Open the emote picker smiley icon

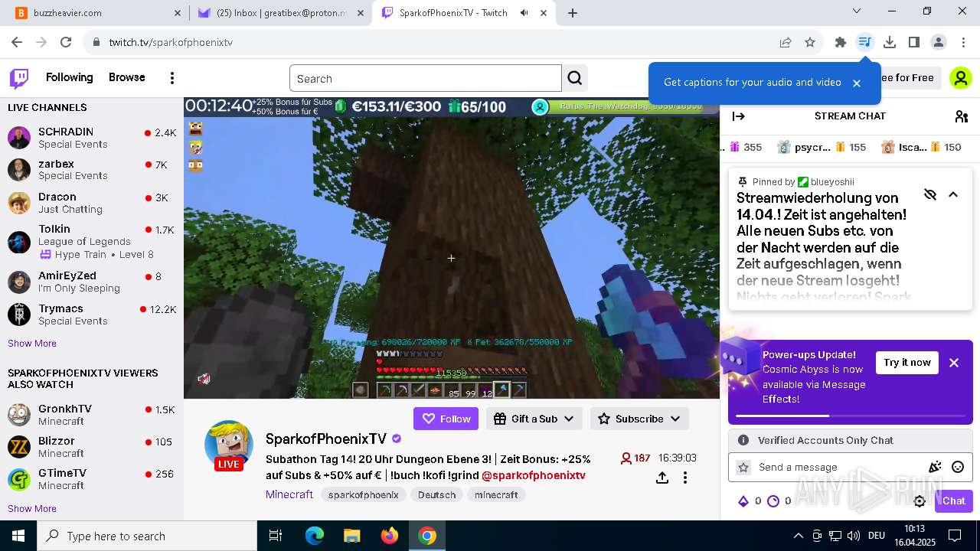point(957,467)
